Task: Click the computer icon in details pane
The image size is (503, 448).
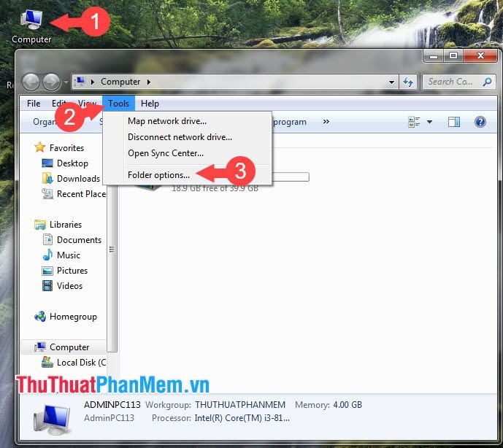Action: [x=52, y=419]
